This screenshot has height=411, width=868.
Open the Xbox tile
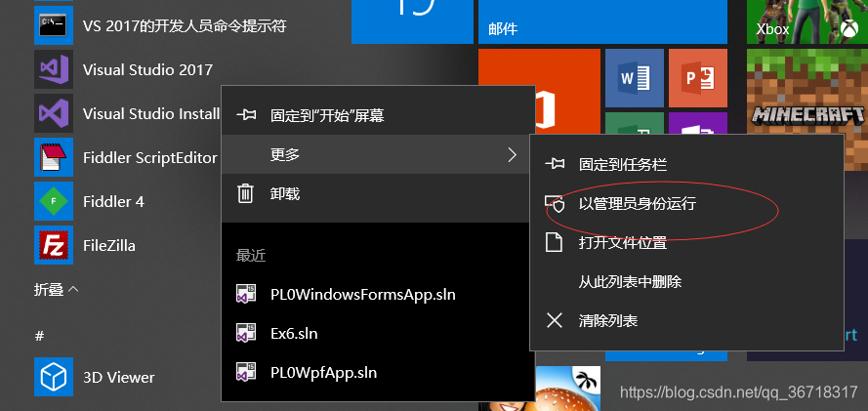tap(807, 21)
